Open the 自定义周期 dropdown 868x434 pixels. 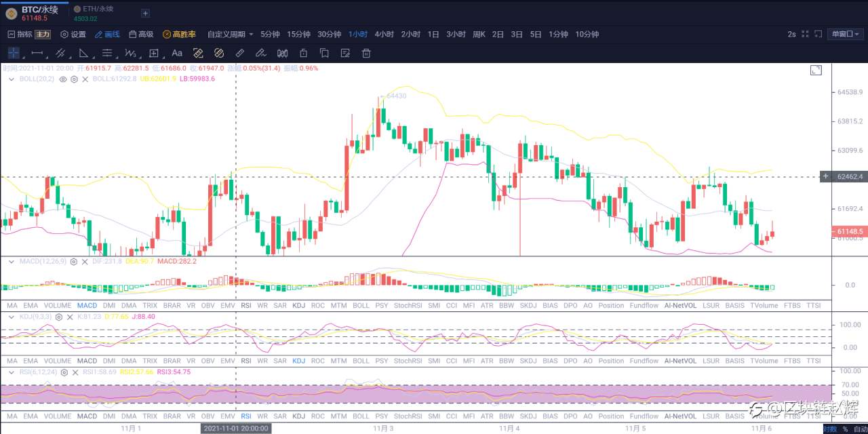point(230,34)
